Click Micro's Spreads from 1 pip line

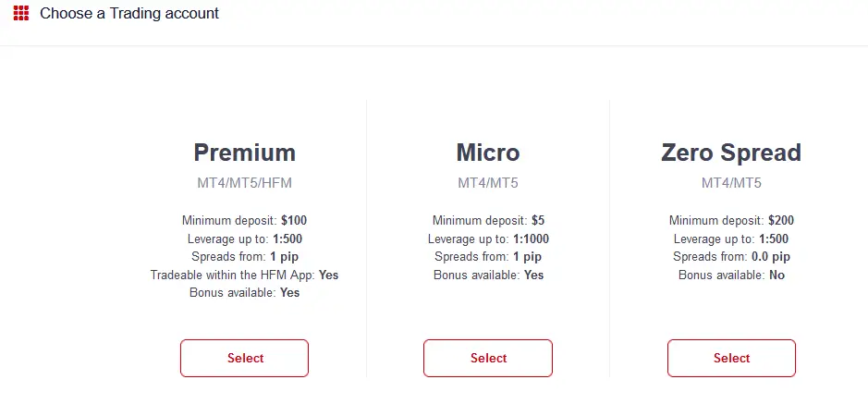pyautogui.click(x=488, y=257)
